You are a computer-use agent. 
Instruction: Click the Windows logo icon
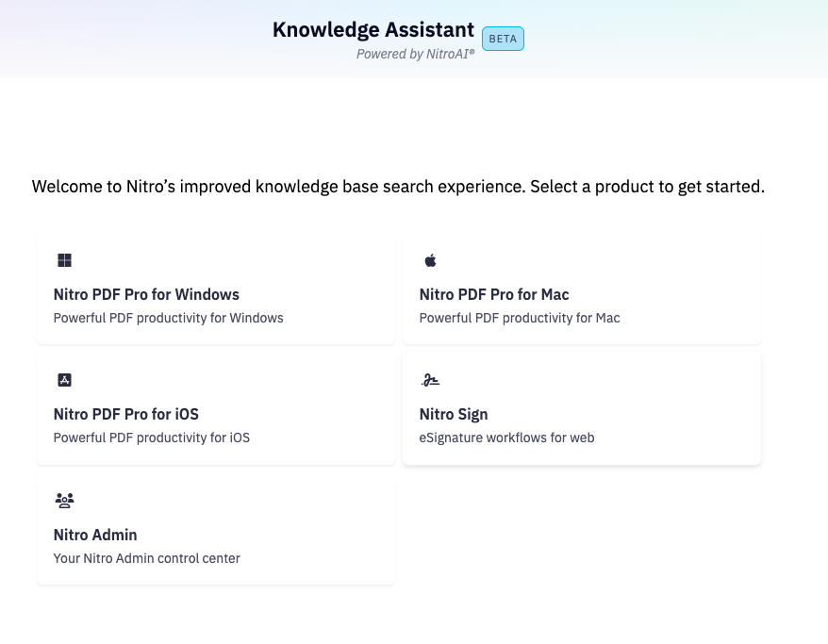(x=64, y=260)
